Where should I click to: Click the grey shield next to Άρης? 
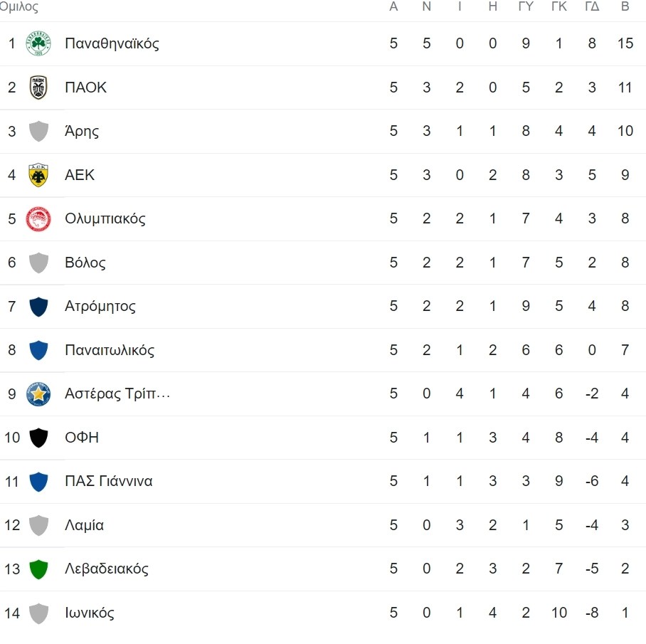[38, 131]
